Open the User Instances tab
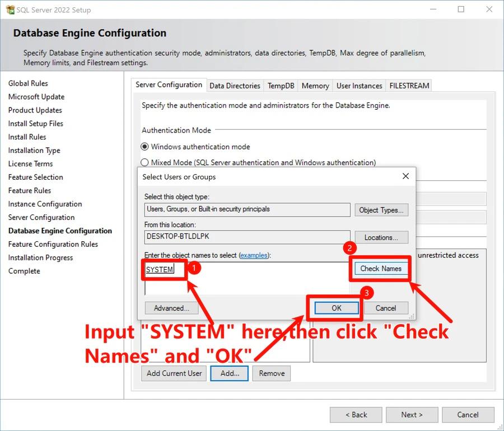 click(x=359, y=86)
